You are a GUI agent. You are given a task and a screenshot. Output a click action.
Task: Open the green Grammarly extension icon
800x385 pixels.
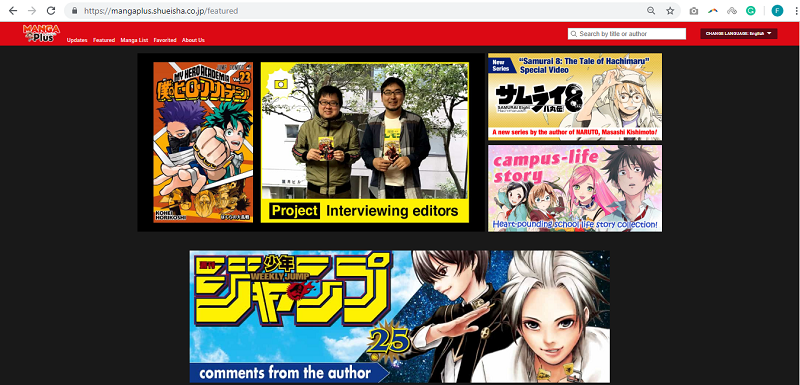point(751,11)
